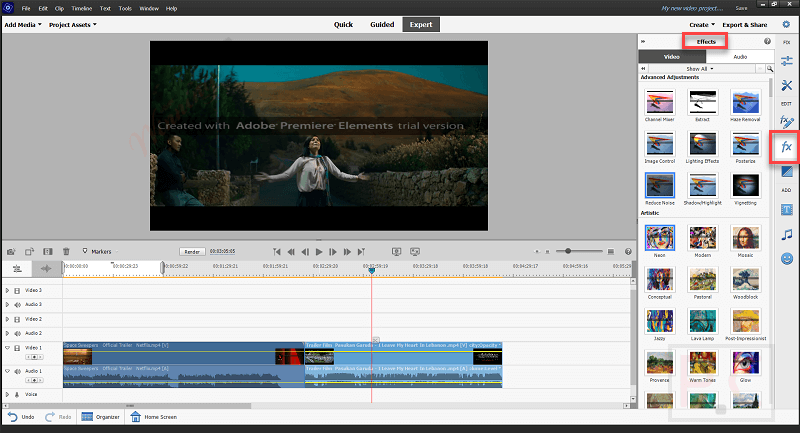
Task: Click the timeline help icon near zoom slider
Action: [628, 251]
